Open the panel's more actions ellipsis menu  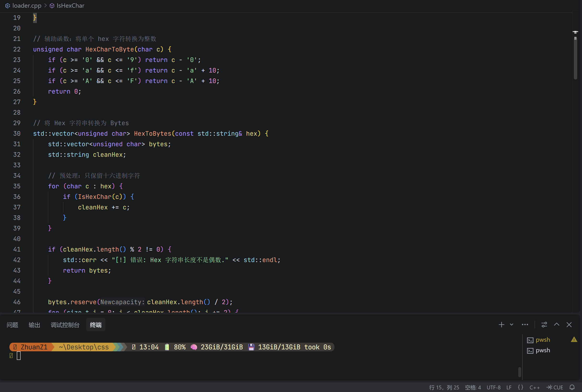pos(525,325)
